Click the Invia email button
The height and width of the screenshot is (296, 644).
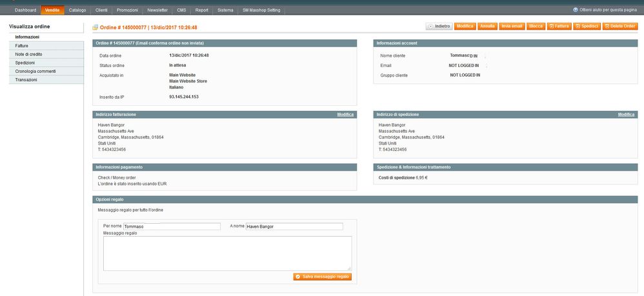[512, 26]
